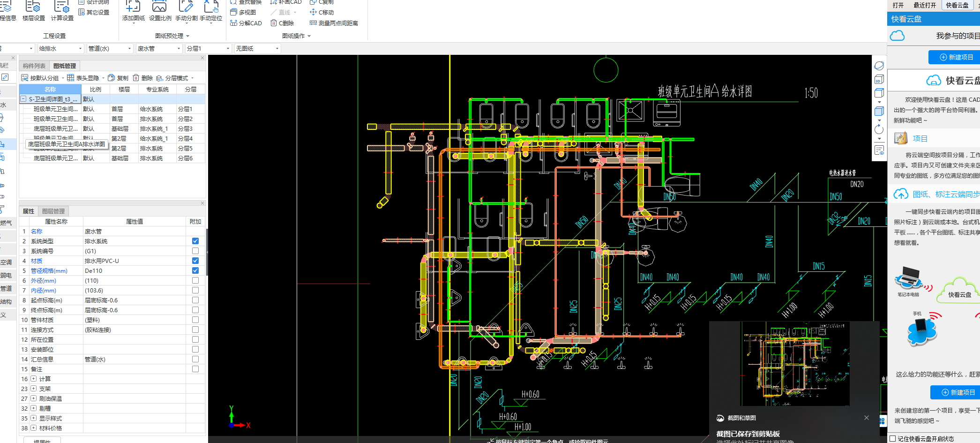Check 外径(mm) attached checkbox
Viewport: 980px width, 443px height.
coord(195,280)
